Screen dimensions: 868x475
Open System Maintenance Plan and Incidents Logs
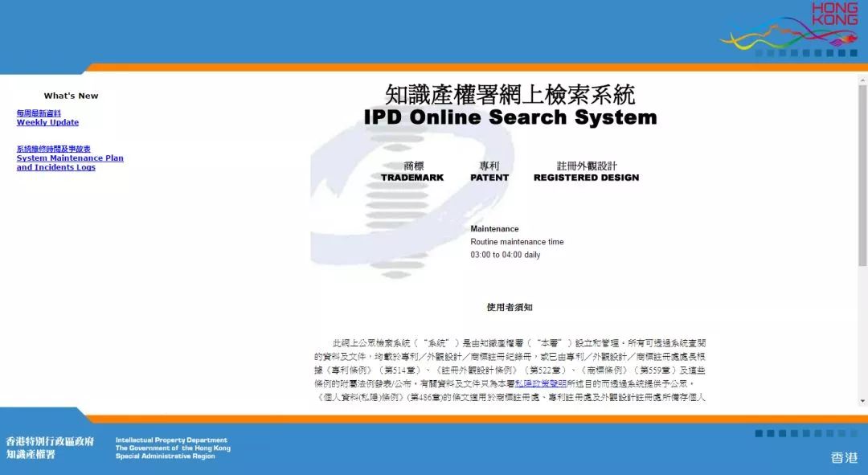(x=70, y=163)
